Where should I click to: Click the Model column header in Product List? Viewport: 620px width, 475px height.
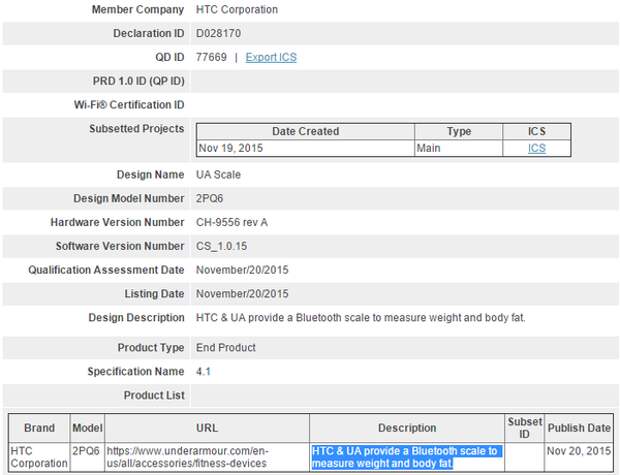tap(87, 428)
